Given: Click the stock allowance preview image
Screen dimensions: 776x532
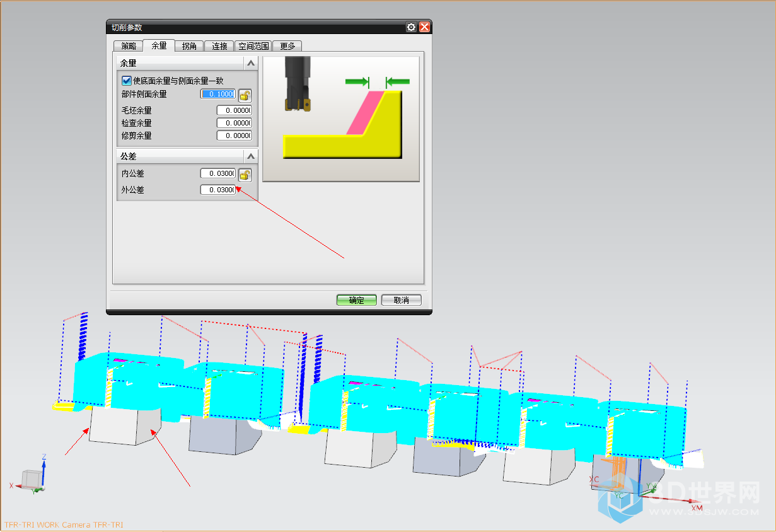Looking at the screenshot, I should tap(341, 119).
